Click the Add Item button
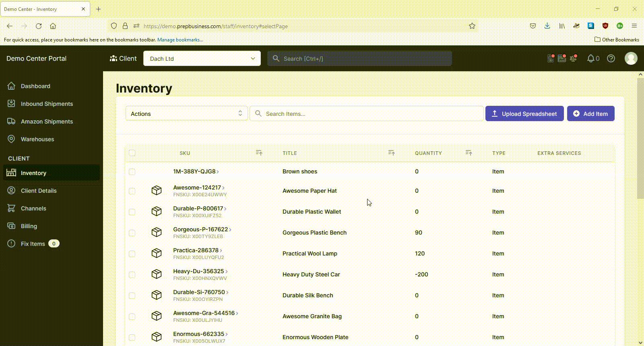644x346 pixels. pyautogui.click(x=590, y=113)
